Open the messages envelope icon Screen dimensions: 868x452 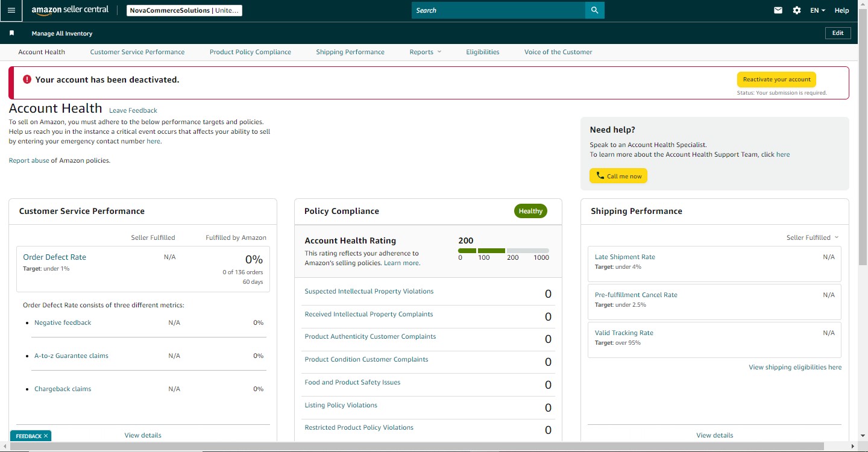click(x=778, y=10)
